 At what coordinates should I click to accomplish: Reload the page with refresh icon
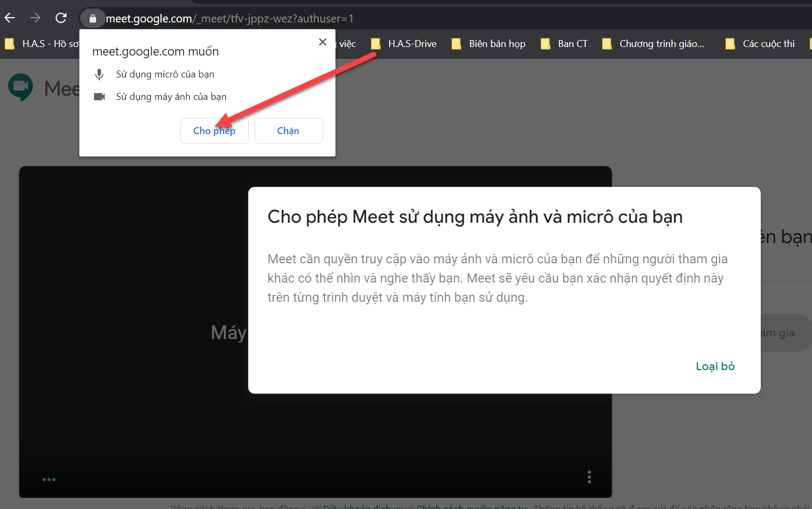tap(61, 18)
